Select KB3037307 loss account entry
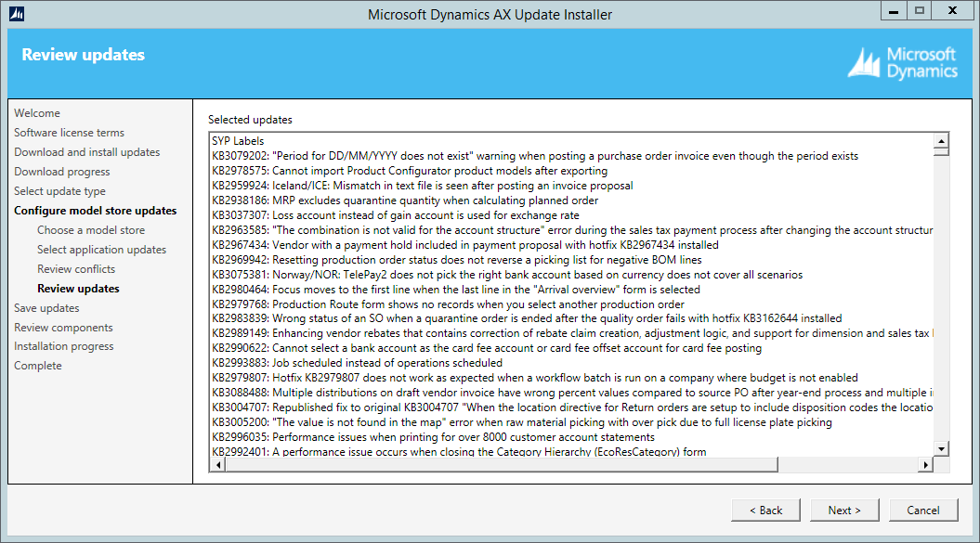980x543 pixels. 396,215
